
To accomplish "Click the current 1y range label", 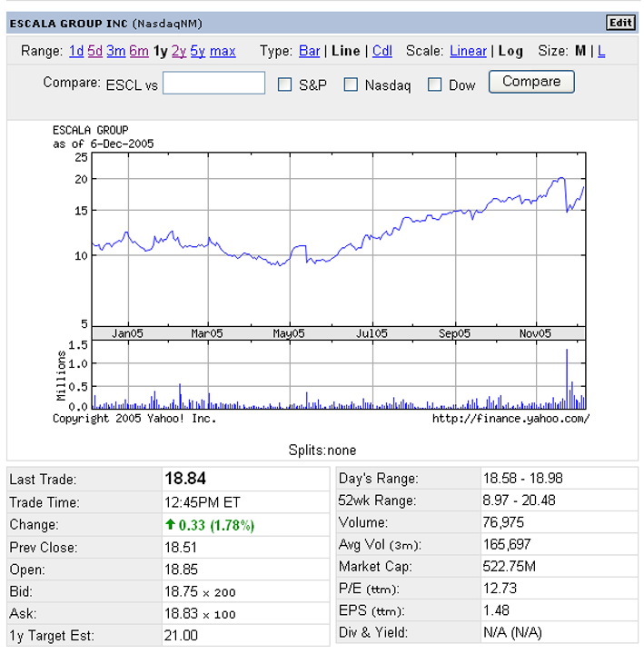I will coord(161,51).
